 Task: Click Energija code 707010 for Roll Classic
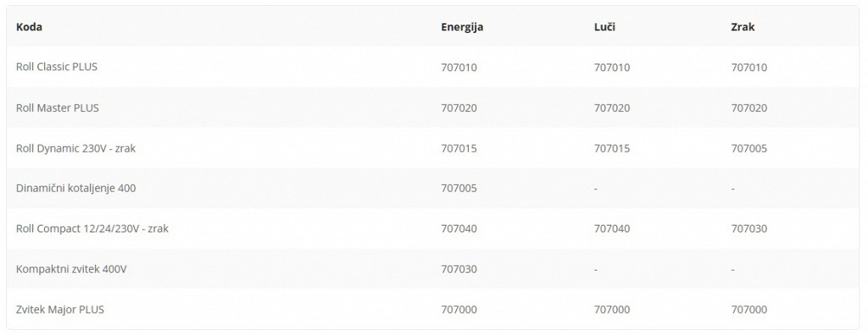pyautogui.click(x=459, y=68)
